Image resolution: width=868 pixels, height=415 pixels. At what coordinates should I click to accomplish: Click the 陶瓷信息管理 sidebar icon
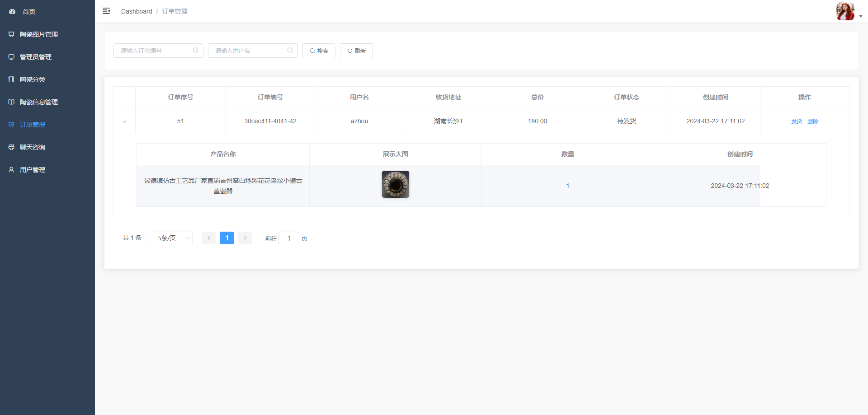[11, 102]
